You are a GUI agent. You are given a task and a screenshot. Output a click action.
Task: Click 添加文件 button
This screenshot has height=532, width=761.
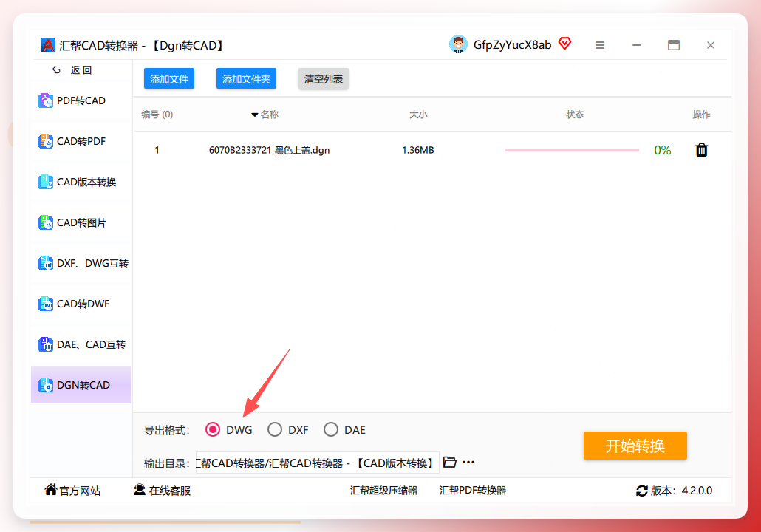[169, 78]
